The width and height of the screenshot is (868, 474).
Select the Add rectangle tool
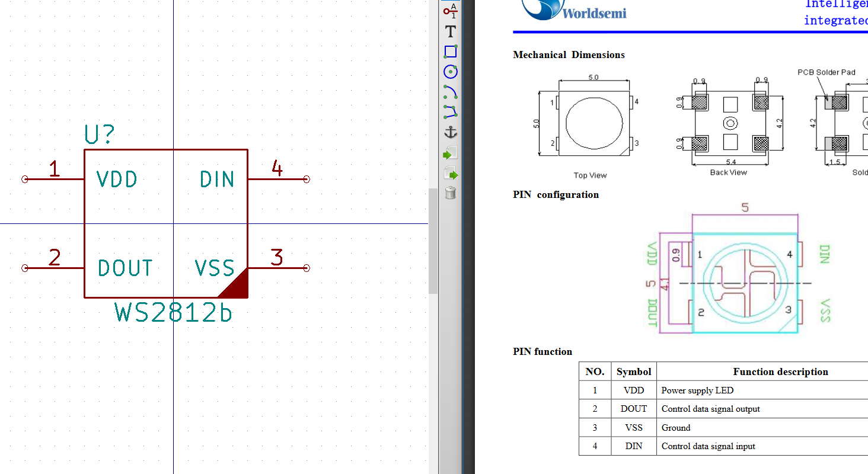(451, 52)
